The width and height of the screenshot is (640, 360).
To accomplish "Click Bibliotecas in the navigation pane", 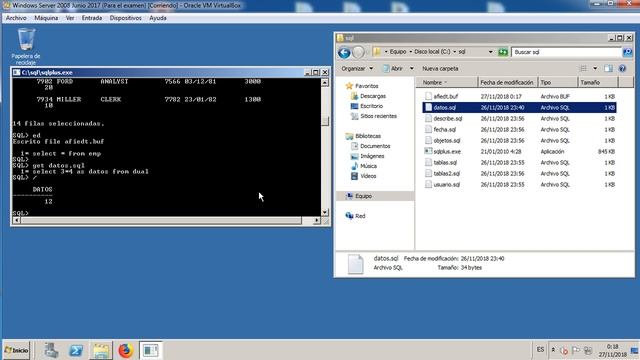I will 367,136.
